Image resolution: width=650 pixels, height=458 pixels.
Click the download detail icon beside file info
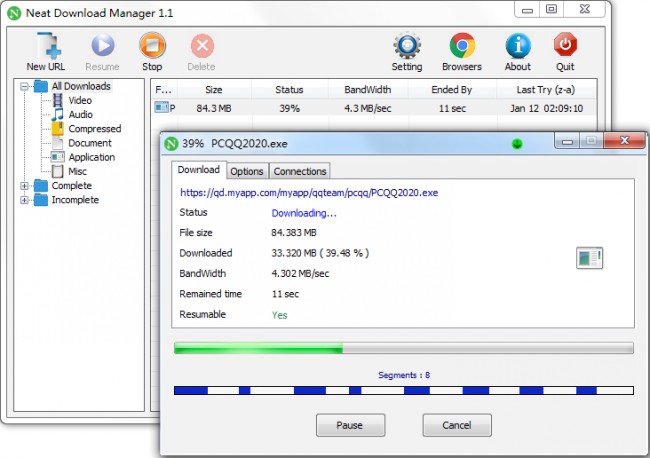589,258
